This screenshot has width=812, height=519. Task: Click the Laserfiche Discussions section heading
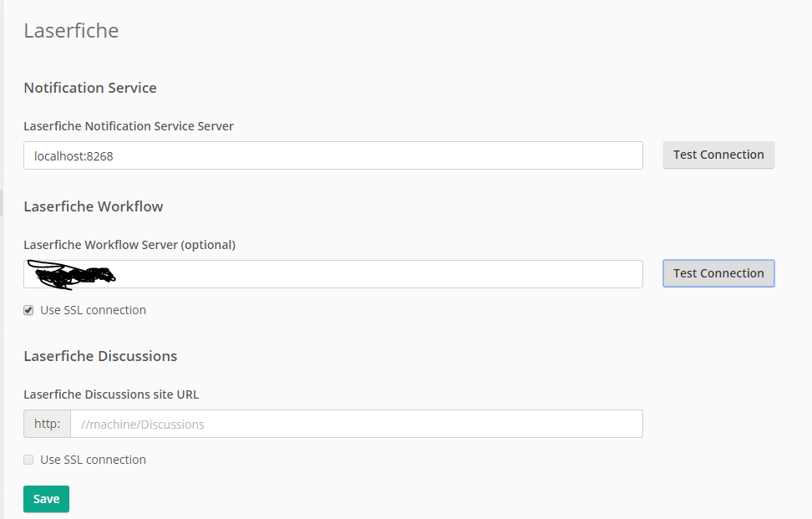tap(100, 356)
